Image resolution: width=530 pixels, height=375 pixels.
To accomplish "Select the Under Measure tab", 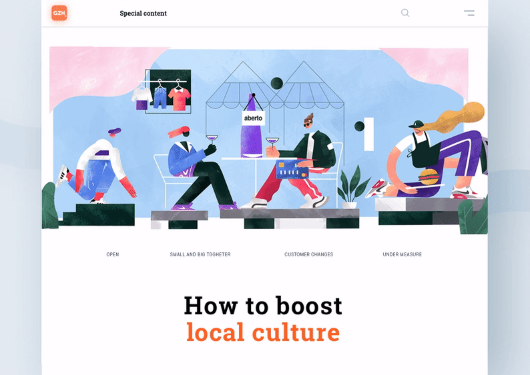I will click(402, 254).
